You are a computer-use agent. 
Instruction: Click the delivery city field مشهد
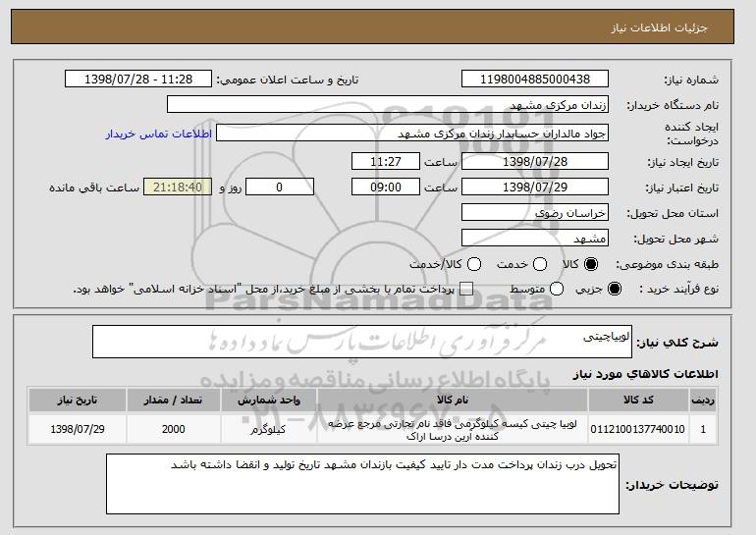[535, 239]
